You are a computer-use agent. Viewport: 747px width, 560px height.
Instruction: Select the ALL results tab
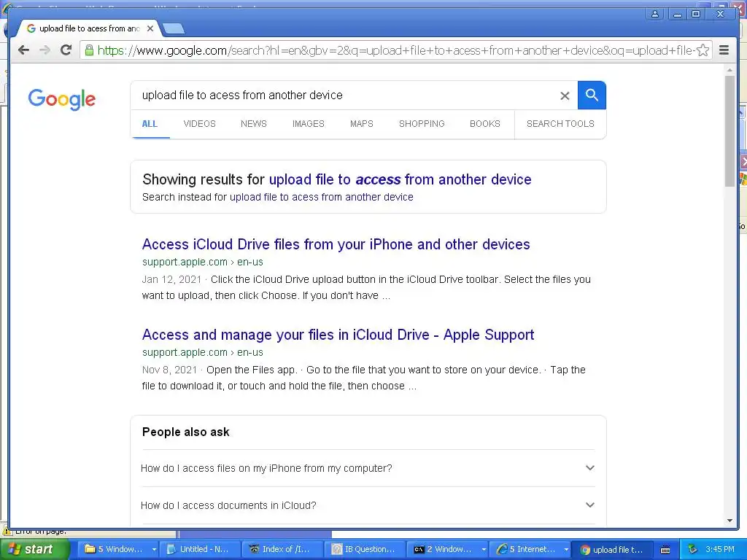[x=150, y=124]
